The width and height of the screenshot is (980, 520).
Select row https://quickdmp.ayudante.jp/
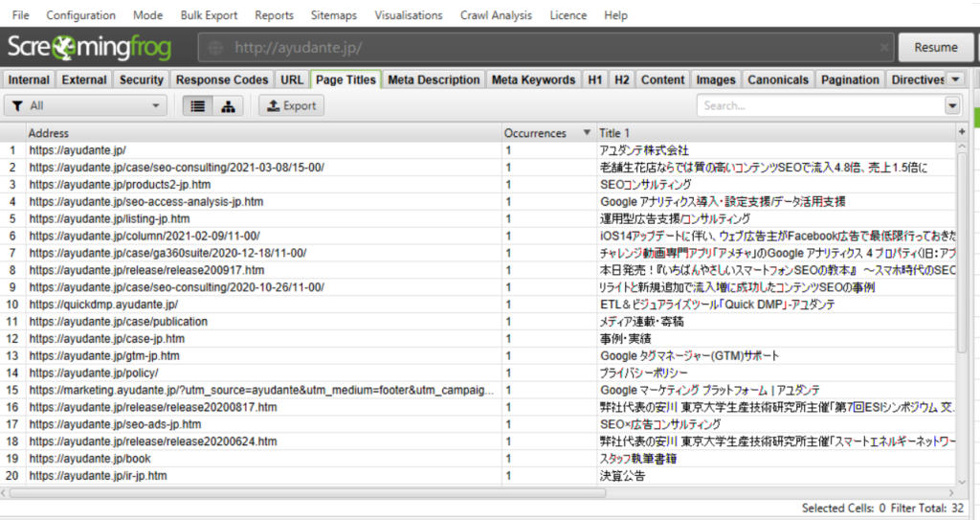click(478, 305)
